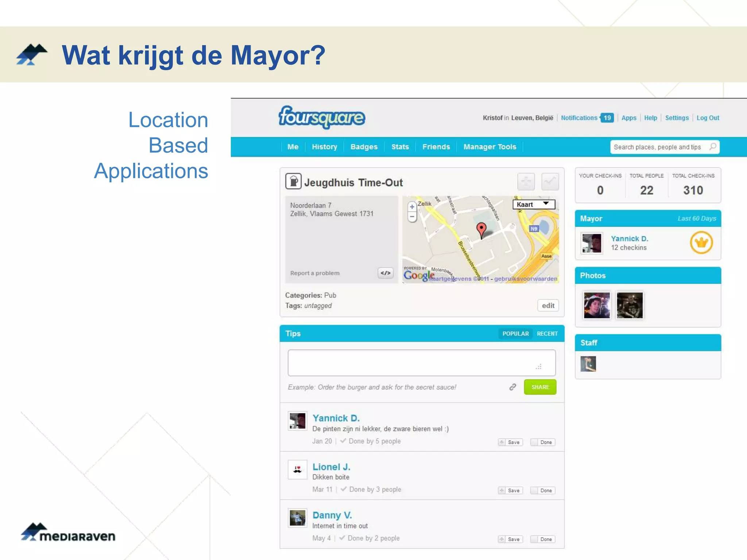Zoom in on the map

click(412, 207)
